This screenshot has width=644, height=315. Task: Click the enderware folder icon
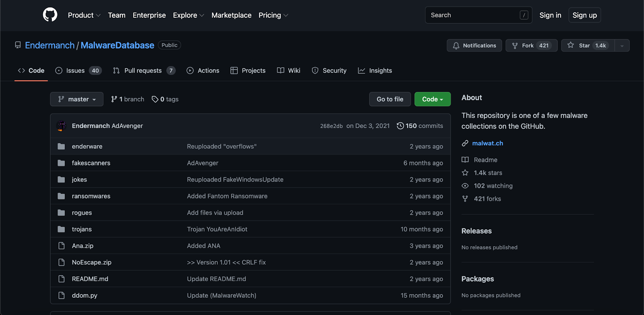(61, 146)
